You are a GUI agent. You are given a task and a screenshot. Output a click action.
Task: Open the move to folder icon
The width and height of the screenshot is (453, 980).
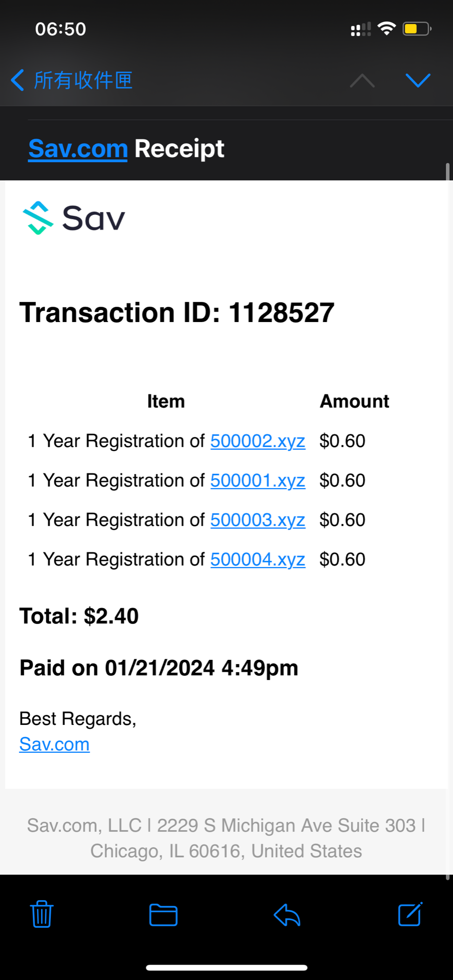pyautogui.click(x=163, y=915)
